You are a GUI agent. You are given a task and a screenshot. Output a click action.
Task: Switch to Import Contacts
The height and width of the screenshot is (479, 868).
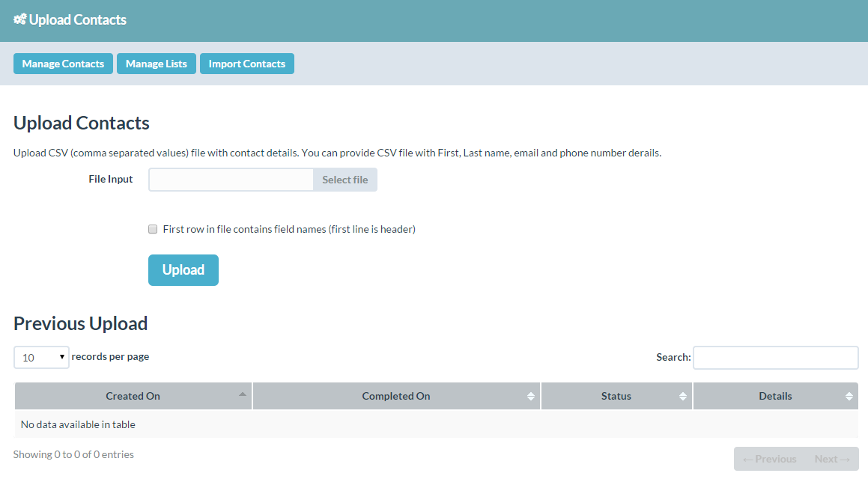tap(247, 64)
